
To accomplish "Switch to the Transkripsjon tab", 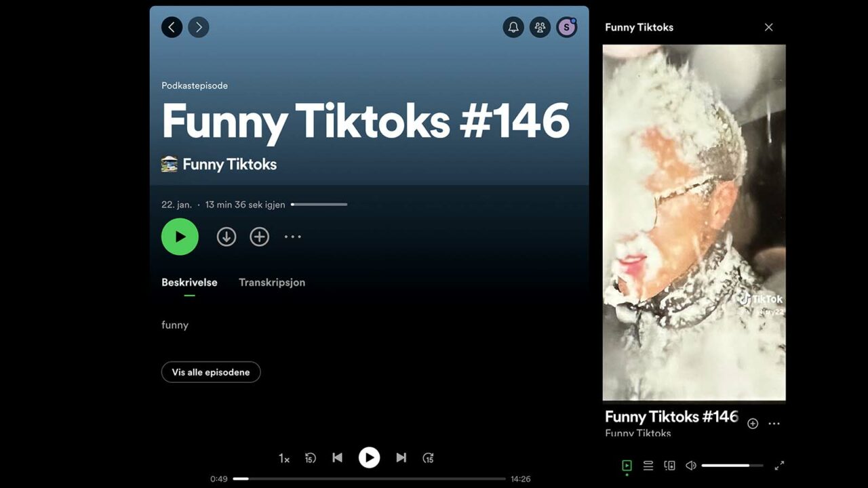I will pos(272,283).
